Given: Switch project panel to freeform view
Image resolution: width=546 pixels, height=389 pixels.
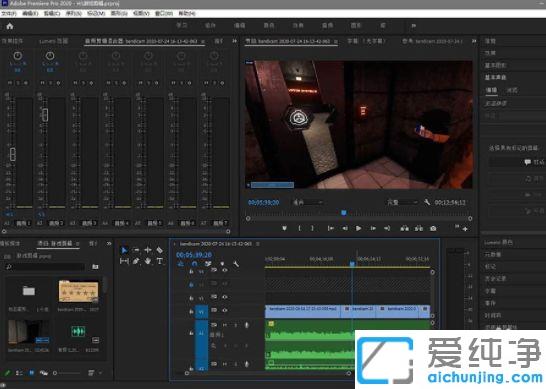Looking at the screenshot, I should (44, 373).
